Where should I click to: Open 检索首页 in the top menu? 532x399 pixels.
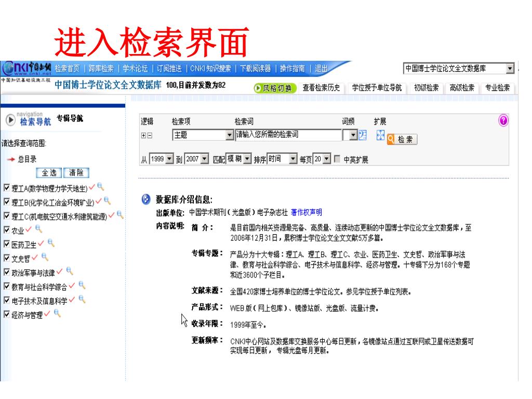pyautogui.click(x=67, y=69)
